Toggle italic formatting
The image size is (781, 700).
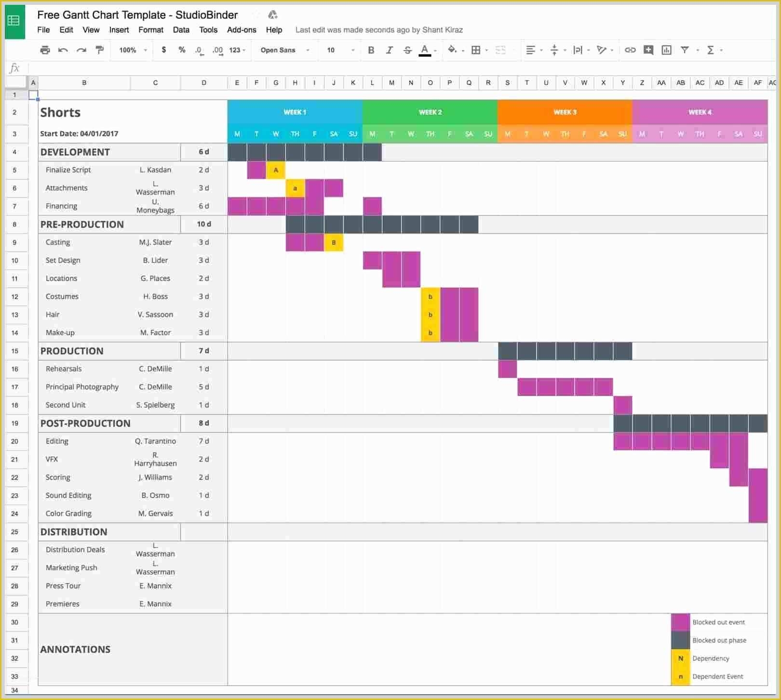[x=389, y=50]
